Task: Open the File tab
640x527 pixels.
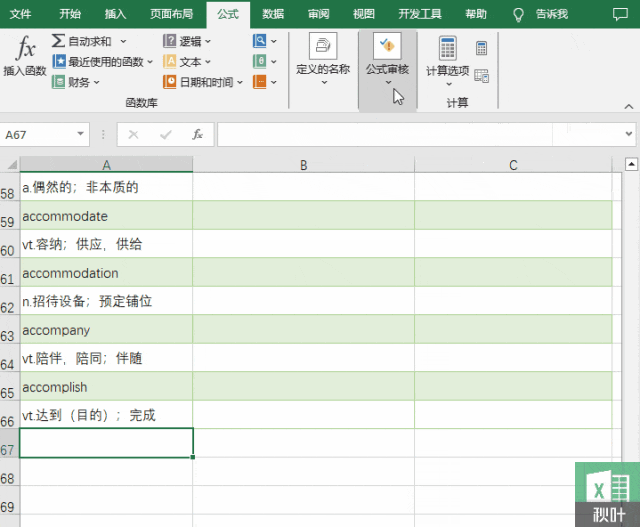Action: point(20,14)
